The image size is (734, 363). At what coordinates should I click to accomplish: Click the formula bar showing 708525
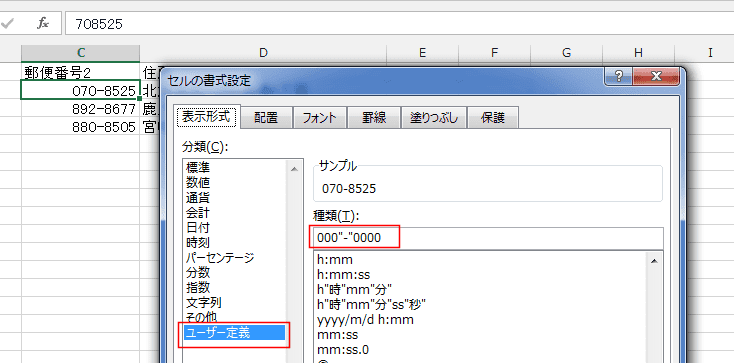click(399, 23)
